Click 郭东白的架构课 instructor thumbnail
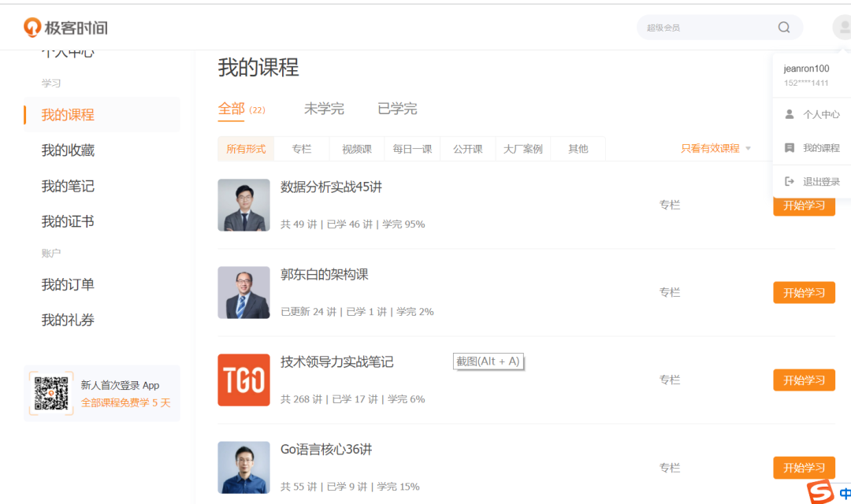Viewport: 851px width, 504px height. (243, 292)
